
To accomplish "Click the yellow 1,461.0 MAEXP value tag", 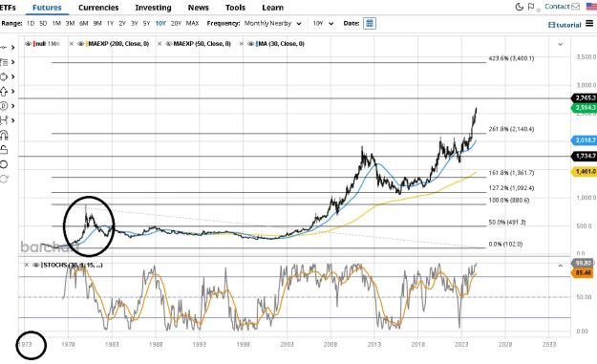I will (x=585, y=171).
